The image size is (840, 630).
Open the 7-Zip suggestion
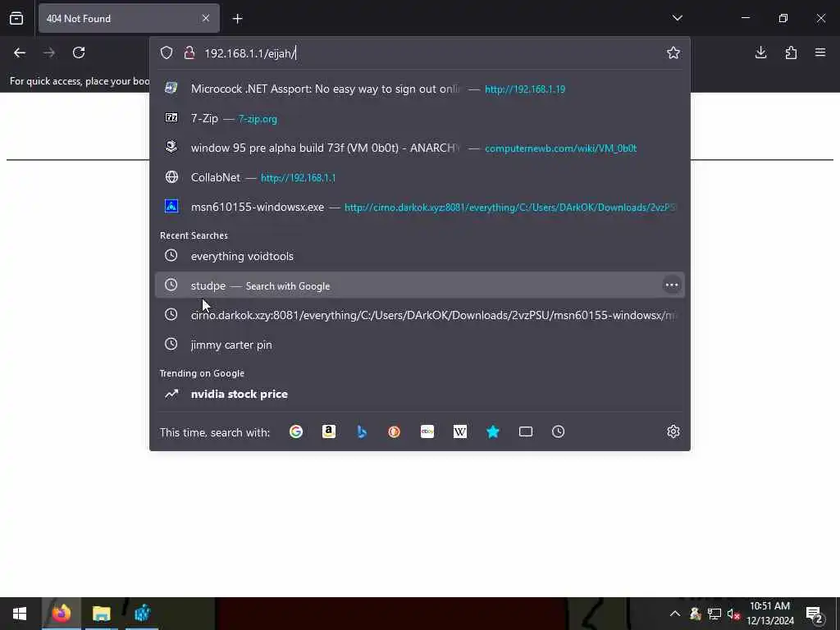tap(419, 118)
